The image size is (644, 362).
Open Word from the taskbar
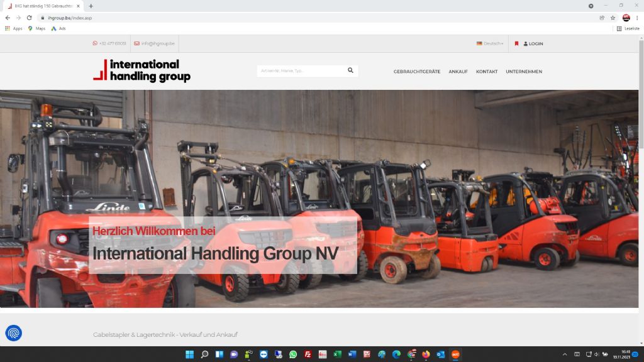pos(352,354)
